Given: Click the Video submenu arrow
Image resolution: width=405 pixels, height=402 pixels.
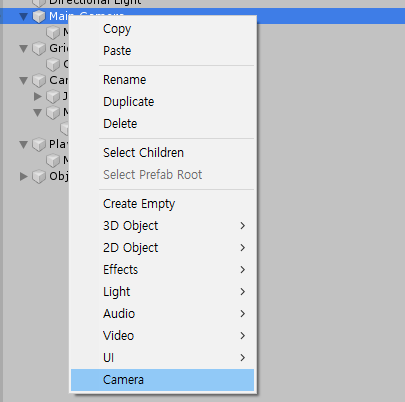Looking at the screenshot, I should click(243, 336).
